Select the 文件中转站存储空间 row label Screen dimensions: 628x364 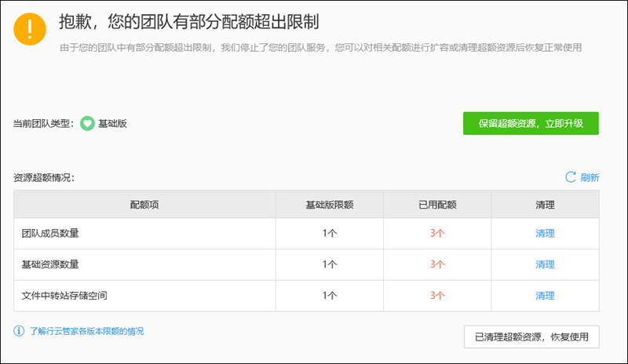(x=64, y=296)
